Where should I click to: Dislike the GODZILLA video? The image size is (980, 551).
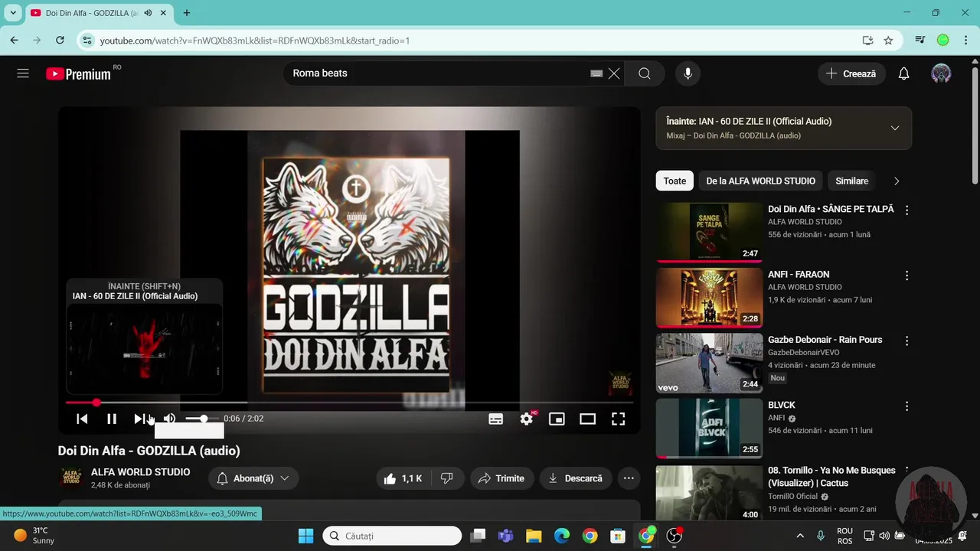coord(447,478)
